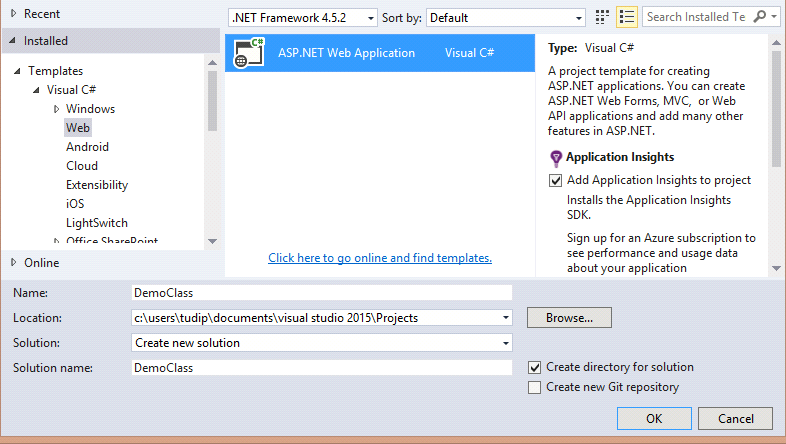
Task: Select Android in the templates tree
Action: tap(87, 147)
